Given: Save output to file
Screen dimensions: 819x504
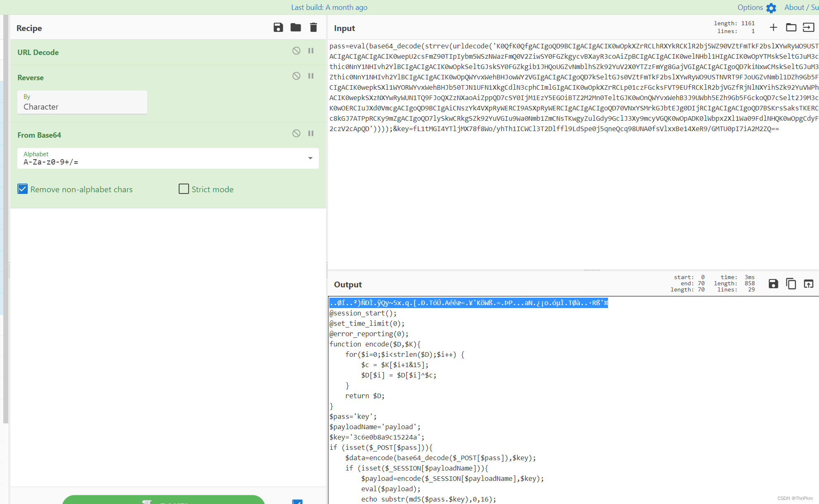Looking at the screenshot, I should tap(773, 284).
